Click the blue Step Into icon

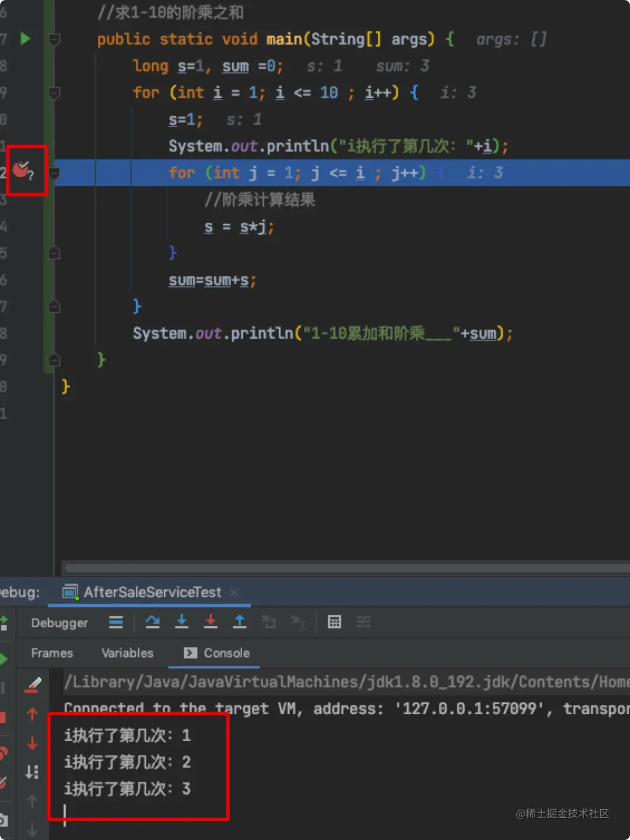click(x=181, y=622)
